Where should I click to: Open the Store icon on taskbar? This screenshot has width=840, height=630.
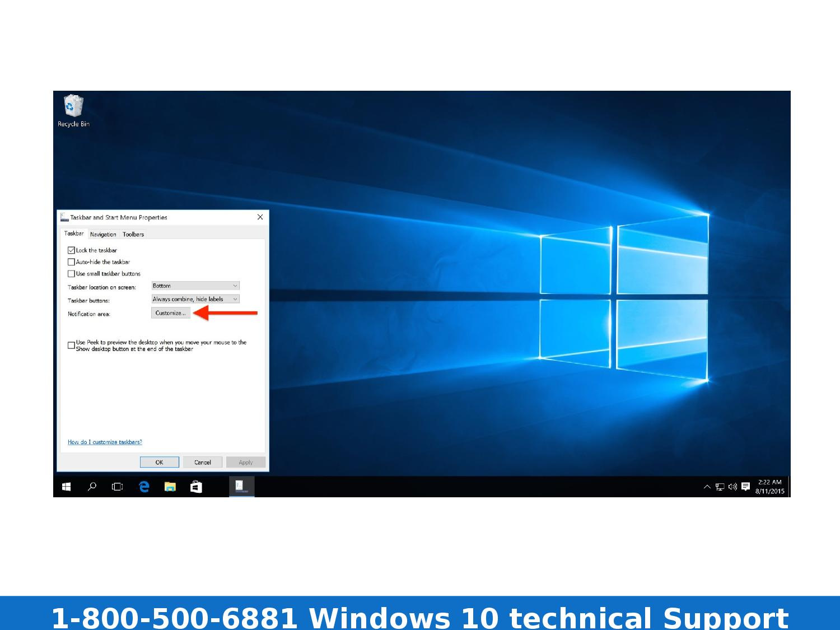click(196, 487)
